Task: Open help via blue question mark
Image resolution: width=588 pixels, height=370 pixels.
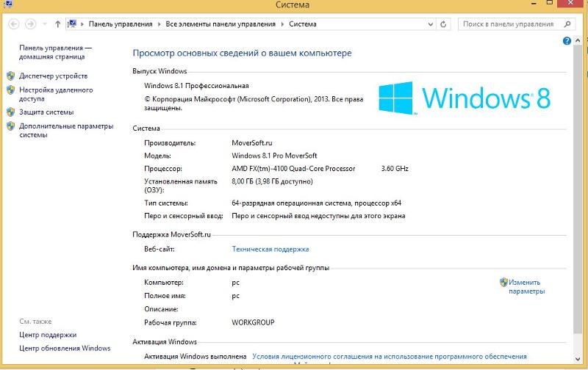Action: pyautogui.click(x=567, y=41)
